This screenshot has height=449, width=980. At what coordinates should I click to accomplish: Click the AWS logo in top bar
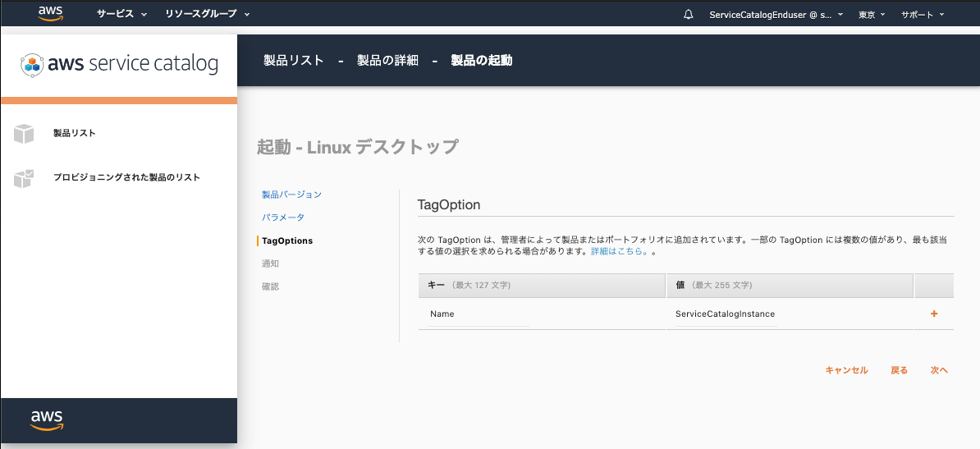click(x=51, y=14)
